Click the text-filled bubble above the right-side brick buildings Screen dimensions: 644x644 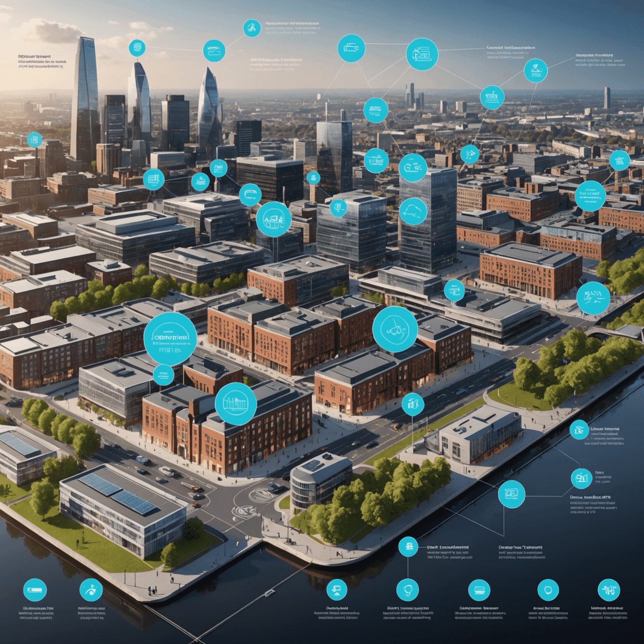pyautogui.click(x=590, y=196)
